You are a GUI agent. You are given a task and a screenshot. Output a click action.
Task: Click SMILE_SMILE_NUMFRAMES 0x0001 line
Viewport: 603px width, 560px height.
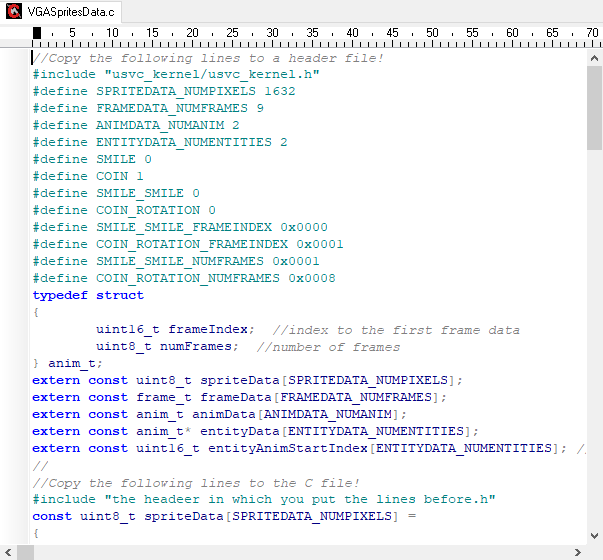(x=176, y=261)
